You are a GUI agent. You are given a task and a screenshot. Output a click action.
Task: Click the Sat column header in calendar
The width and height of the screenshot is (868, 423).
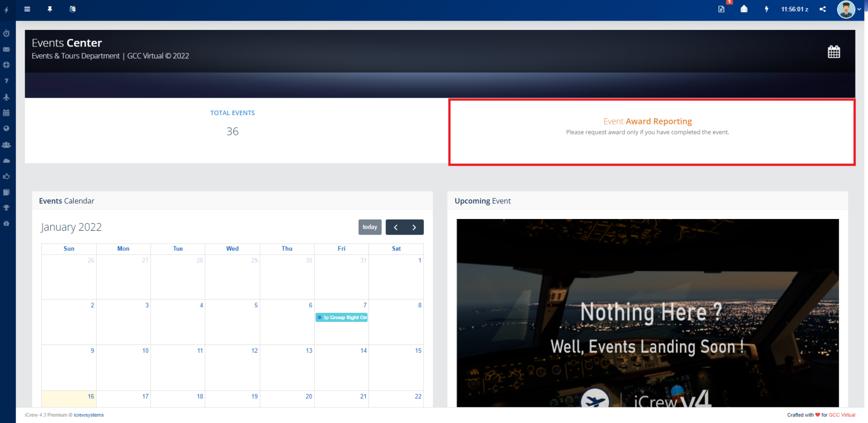point(396,249)
